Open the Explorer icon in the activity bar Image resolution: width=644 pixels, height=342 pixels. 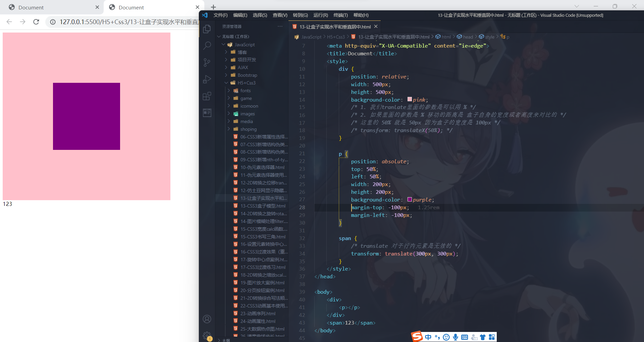[x=207, y=29]
